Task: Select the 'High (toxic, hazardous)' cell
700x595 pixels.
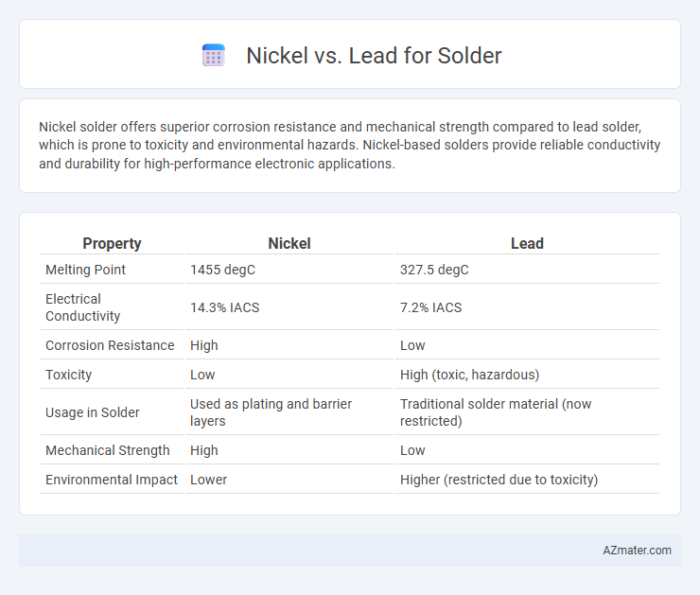Action: 469,375
